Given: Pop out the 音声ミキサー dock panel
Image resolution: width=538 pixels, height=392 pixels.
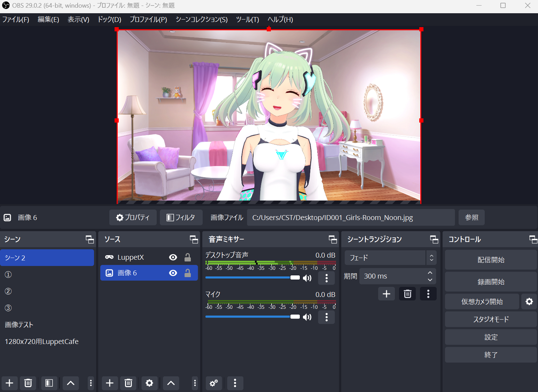Looking at the screenshot, I should click(333, 239).
